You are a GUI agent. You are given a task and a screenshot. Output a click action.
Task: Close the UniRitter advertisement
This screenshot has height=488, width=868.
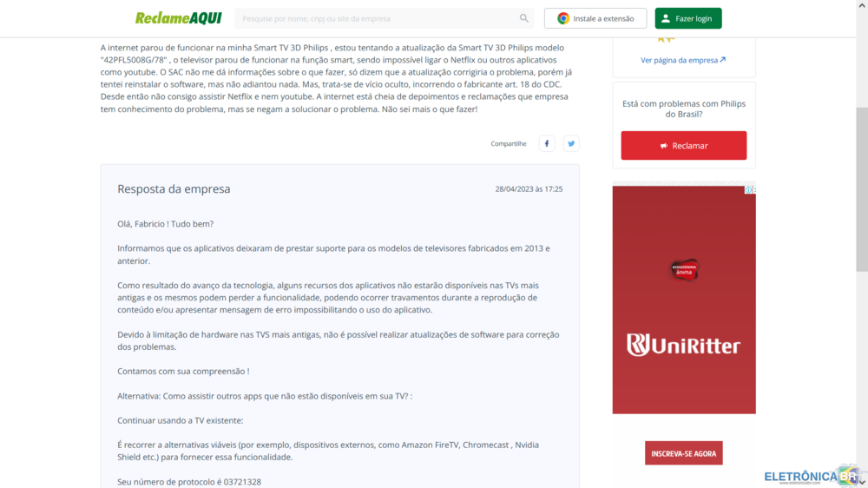tap(754, 190)
